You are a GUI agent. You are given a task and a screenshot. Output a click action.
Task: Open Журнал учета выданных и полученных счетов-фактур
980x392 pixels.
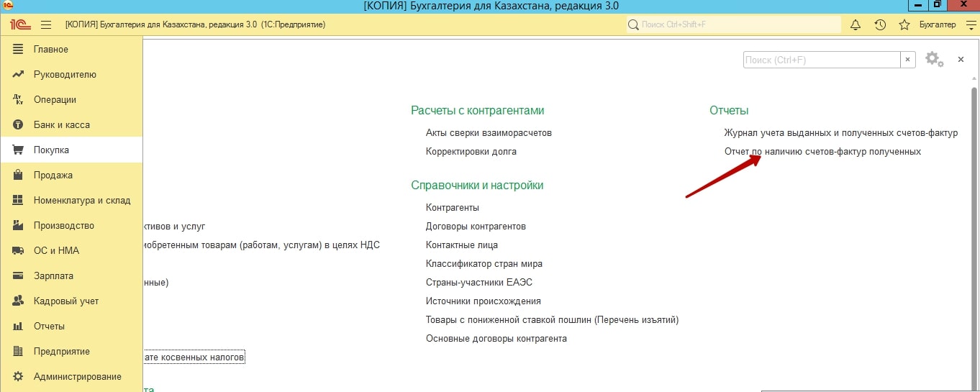pyautogui.click(x=840, y=132)
